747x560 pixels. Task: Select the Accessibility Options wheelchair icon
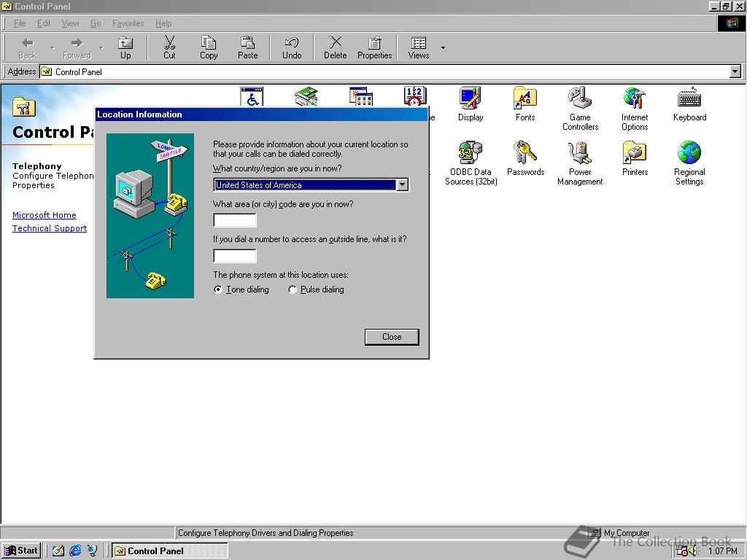point(252,97)
